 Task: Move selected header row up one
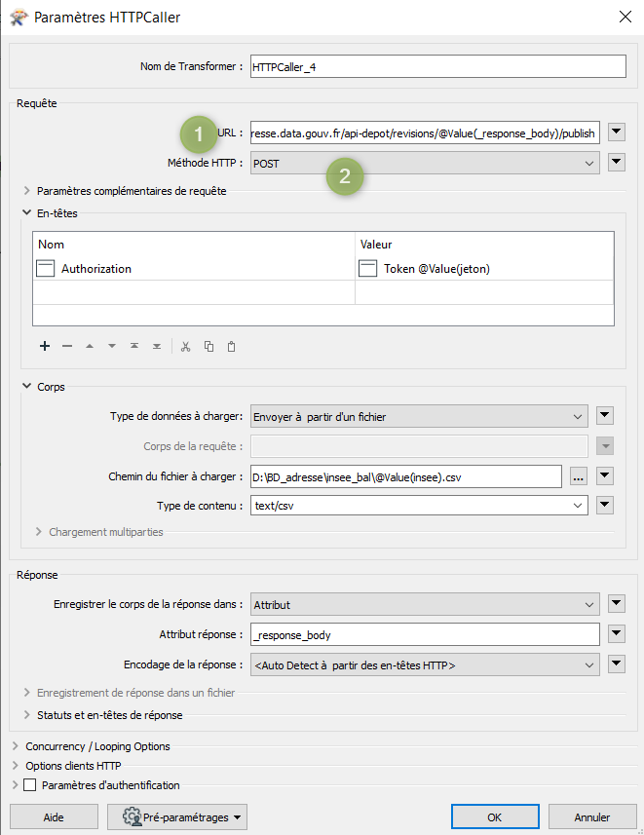[90, 346]
